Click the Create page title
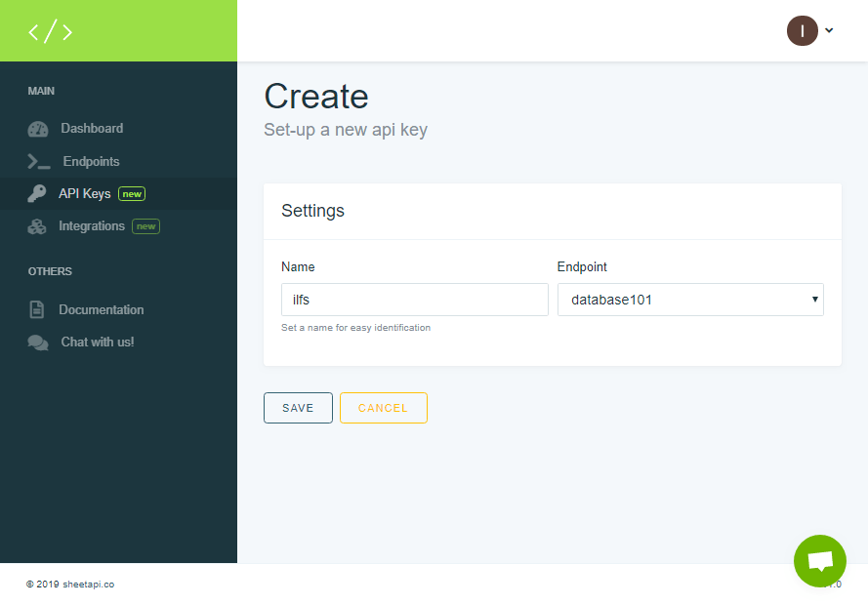Screen dimensions: 868x605 click(x=316, y=97)
